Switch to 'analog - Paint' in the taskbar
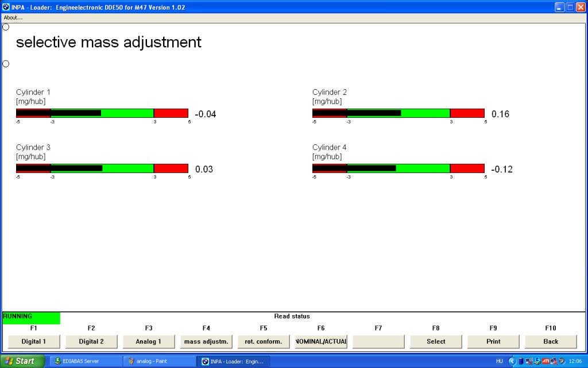This screenshot has height=368, width=588. (x=159, y=361)
